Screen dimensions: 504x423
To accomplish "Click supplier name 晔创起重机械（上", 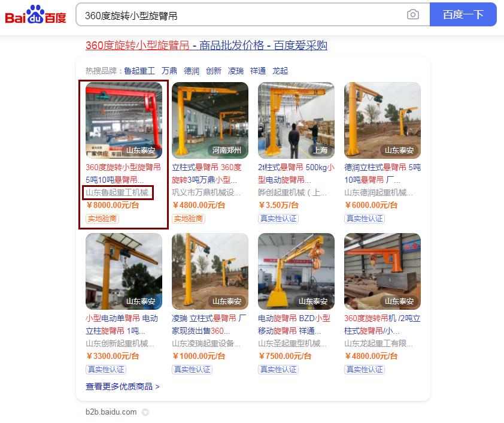I will 292,192.
